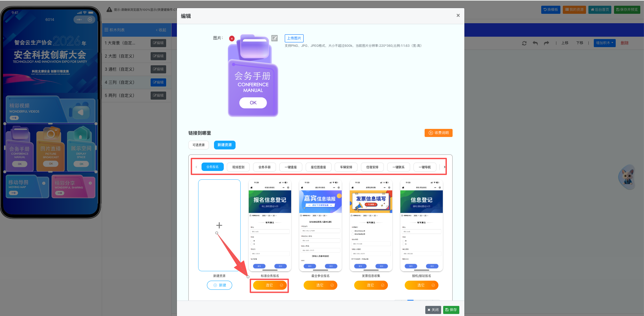The width and height of the screenshot is (644, 316).
Task: Close the 编辑 dialog with the X
Action: [x=458, y=15]
